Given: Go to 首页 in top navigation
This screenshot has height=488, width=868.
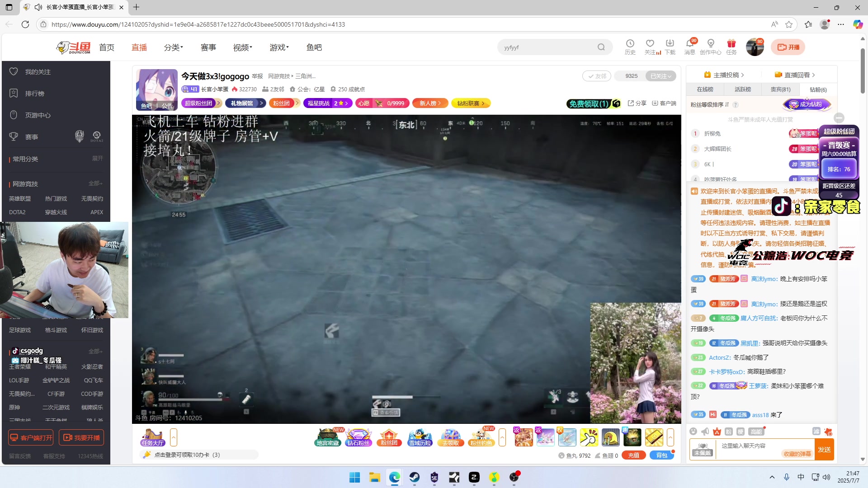Looking at the screenshot, I should [107, 47].
